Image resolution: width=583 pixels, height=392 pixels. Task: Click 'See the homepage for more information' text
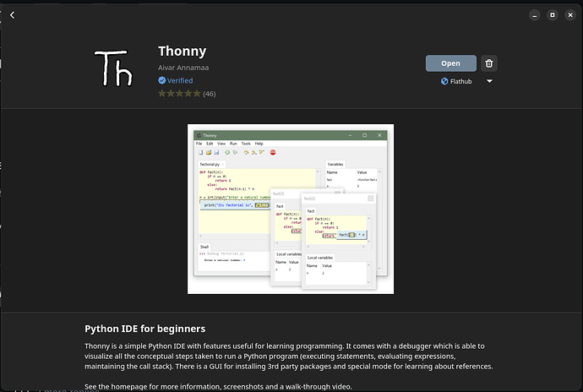tap(152, 387)
